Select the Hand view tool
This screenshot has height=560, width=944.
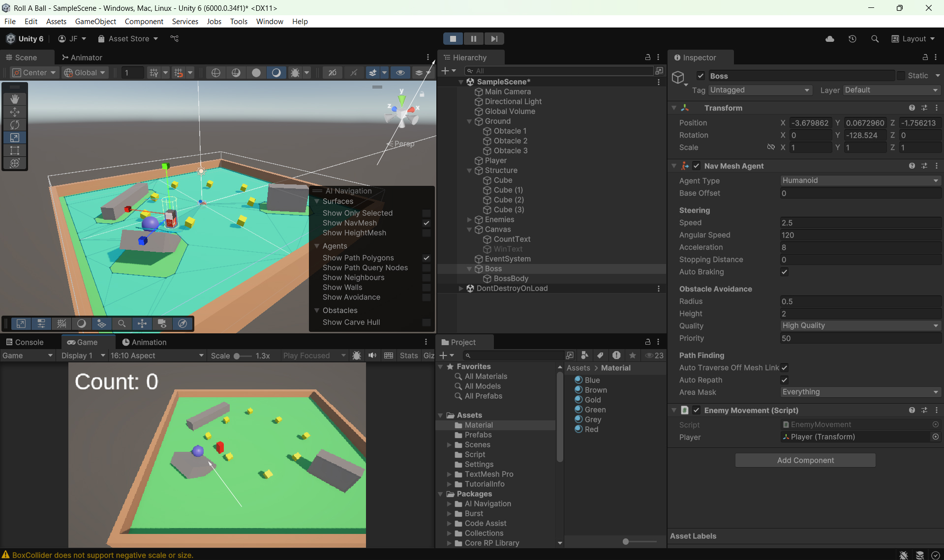[15, 99]
